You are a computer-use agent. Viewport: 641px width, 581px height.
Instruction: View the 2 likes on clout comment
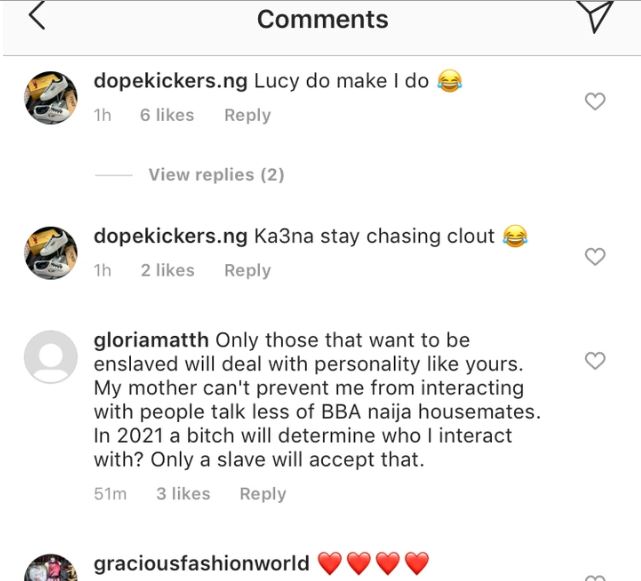pos(167,270)
